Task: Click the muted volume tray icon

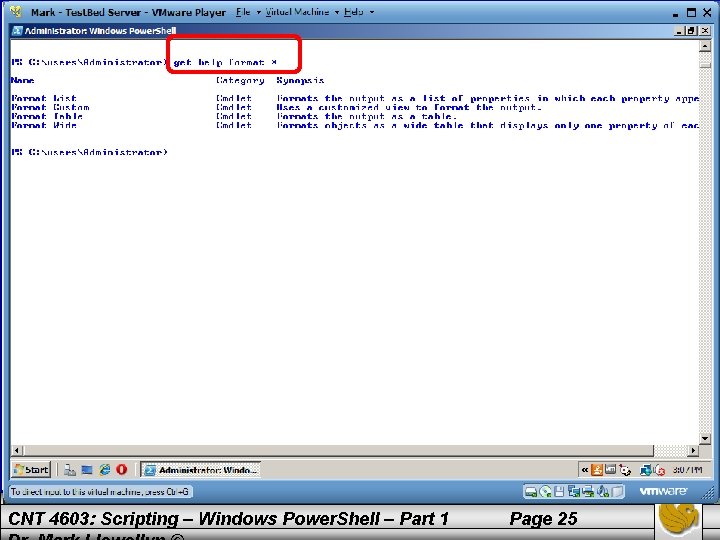Action: pos(659,470)
